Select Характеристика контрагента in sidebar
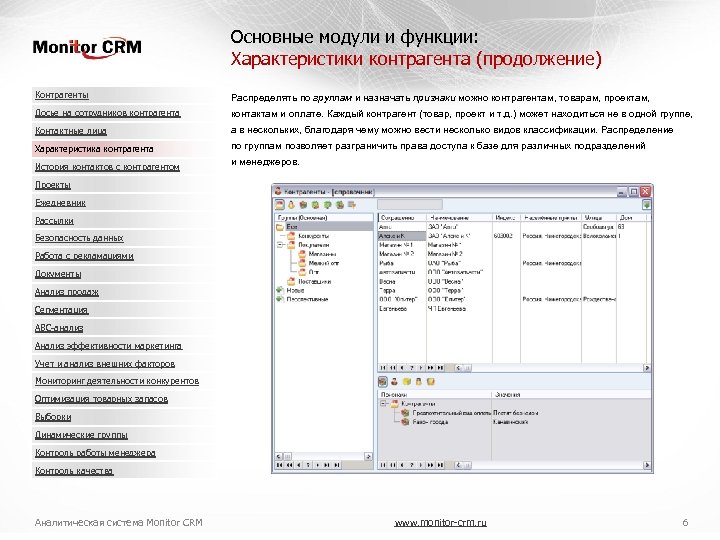The width and height of the screenshot is (720, 540). click(94, 149)
